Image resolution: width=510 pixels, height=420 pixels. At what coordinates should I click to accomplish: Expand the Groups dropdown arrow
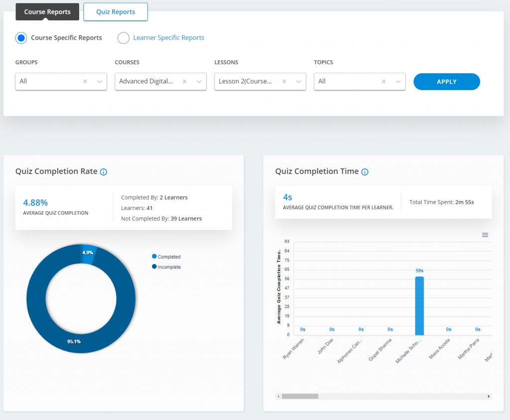pyautogui.click(x=100, y=82)
